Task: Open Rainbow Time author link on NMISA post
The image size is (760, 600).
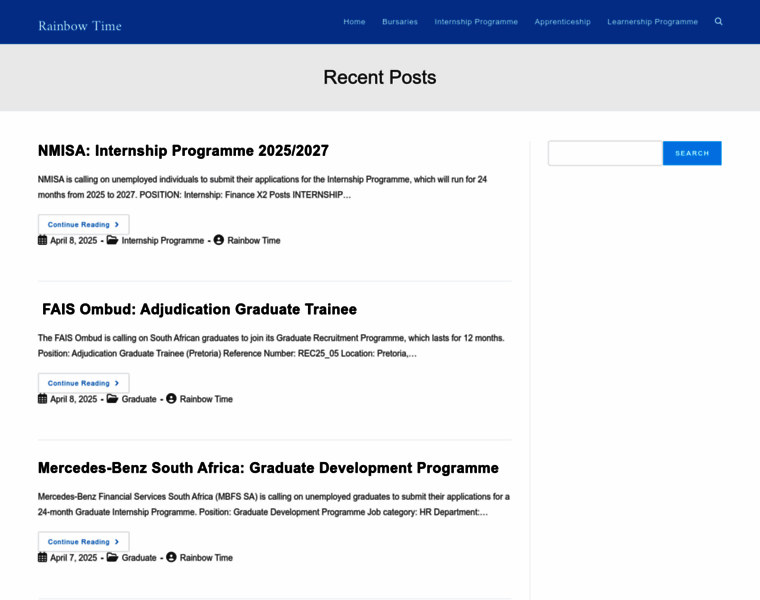Action: tap(254, 240)
